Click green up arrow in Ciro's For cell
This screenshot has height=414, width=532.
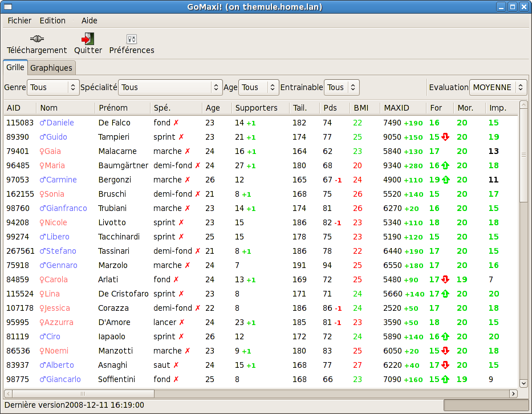tap(445, 336)
